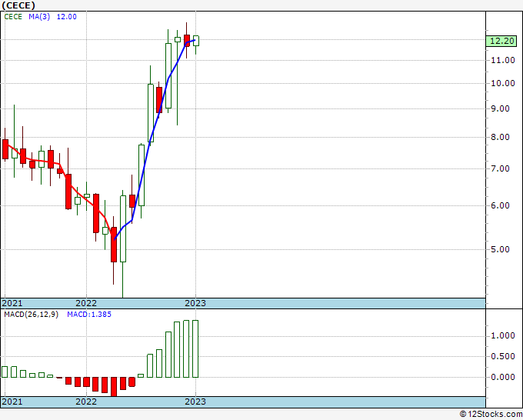Click the latest green candlestick near 12.20
This screenshot has height=420, width=523.
[196, 41]
